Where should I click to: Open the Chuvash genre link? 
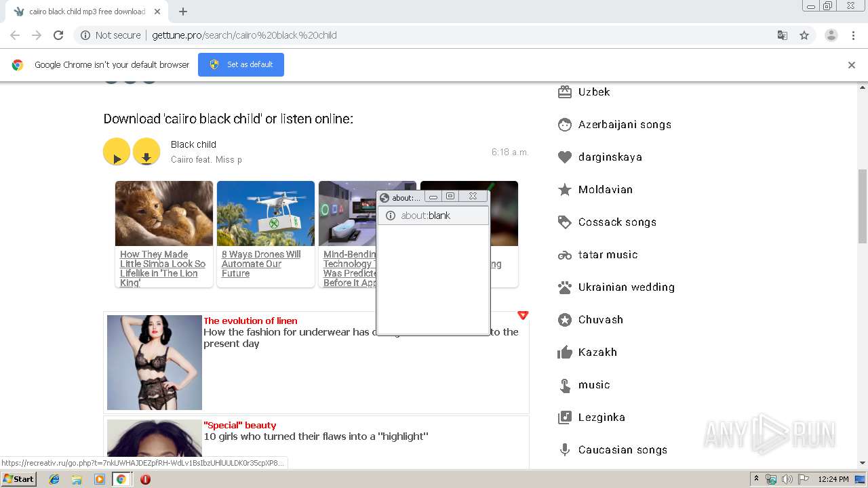pos(600,320)
